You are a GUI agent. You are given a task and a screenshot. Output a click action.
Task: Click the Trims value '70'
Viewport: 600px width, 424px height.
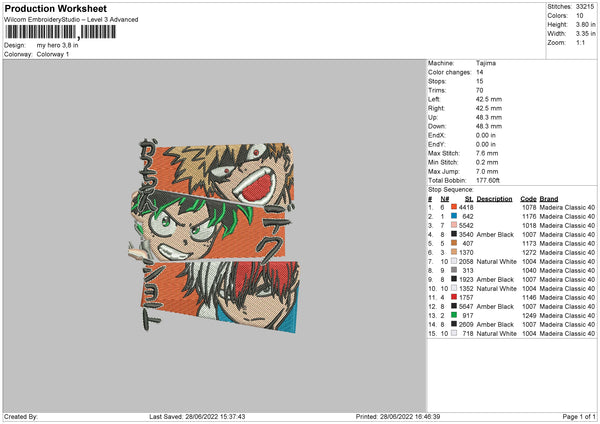pyautogui.click(x=479, y=90)
